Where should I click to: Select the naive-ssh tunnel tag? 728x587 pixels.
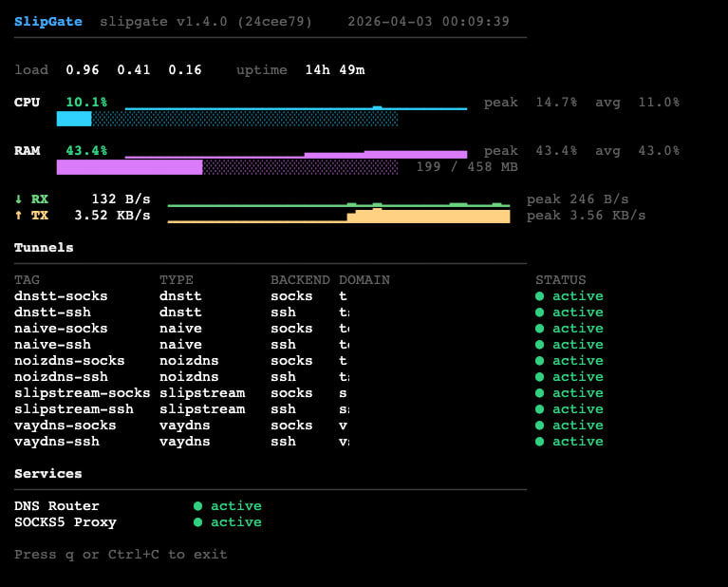point(52,345)
